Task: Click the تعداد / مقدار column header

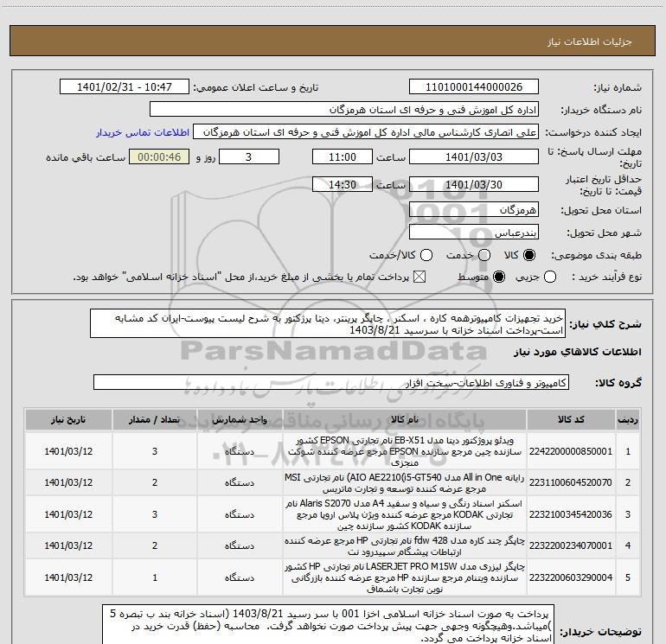Action: tap(155, 420)
